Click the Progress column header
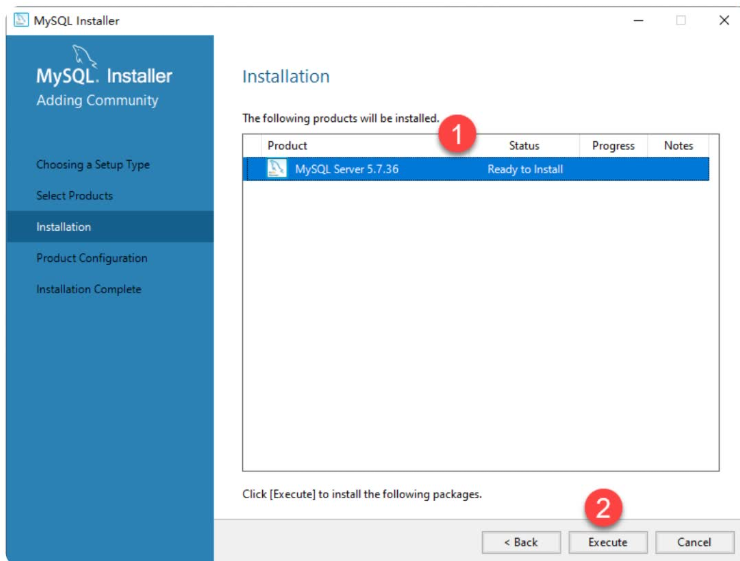 pyautogui.click(x=613, y=145)
